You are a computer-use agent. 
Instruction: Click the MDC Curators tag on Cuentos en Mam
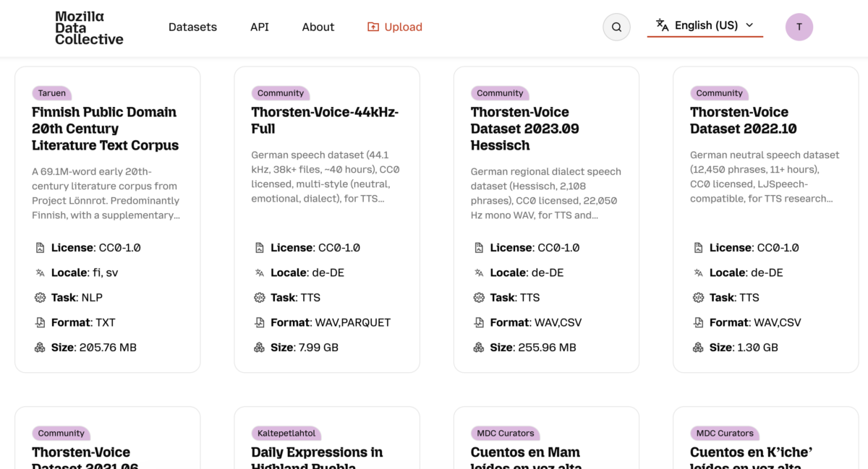click(505, 433)
